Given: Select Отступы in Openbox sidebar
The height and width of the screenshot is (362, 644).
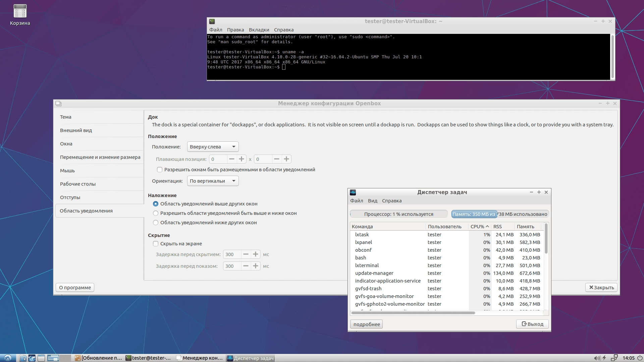Looking at the screenshot, I should (x=99, y=197).
